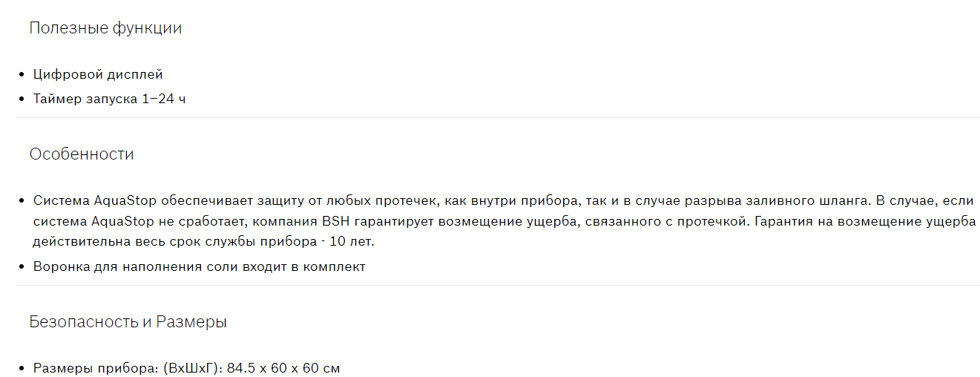Viewport: 980px width, 377px height.
Task: Click the "Безопасность и Размеры" heading
Action: coord(128,322)
